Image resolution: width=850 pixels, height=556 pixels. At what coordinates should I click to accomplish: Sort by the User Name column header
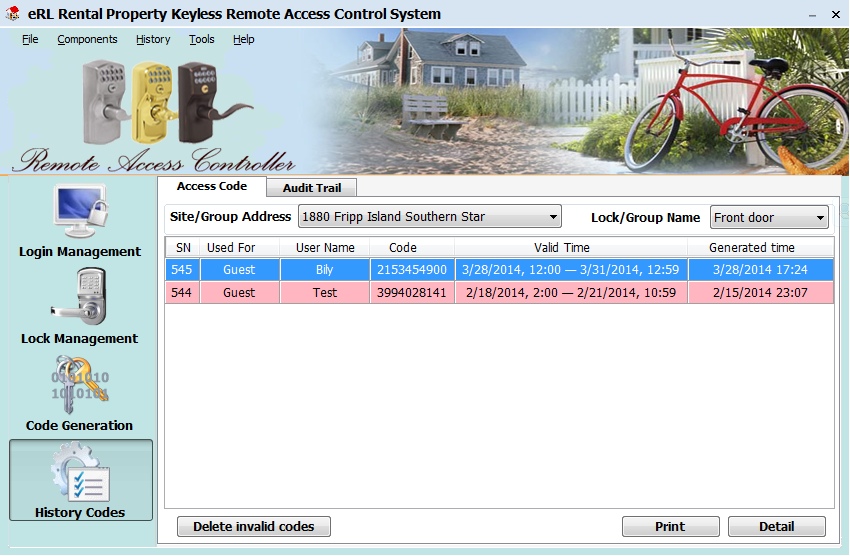pyautogui.click(x=325, y=248)
